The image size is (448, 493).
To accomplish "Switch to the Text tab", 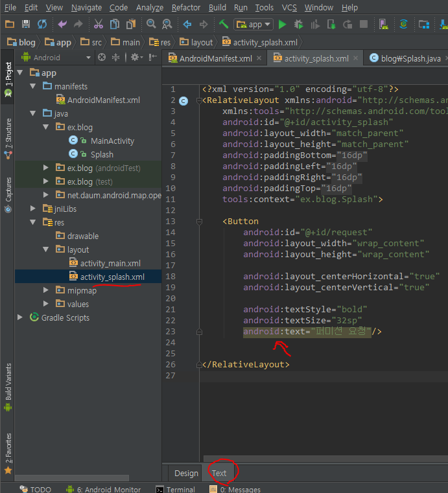I will point(219,473).
